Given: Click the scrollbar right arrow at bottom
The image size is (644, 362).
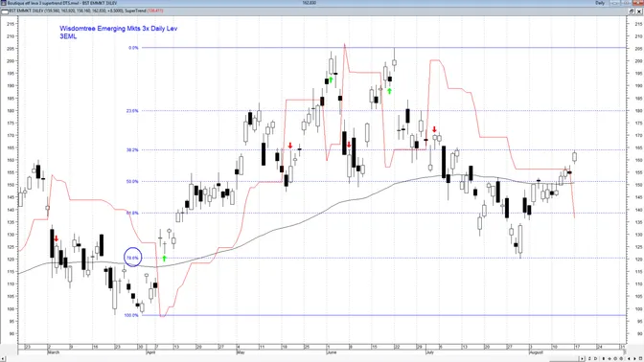Looking at the screenshot, I should [x=582, y=359].
